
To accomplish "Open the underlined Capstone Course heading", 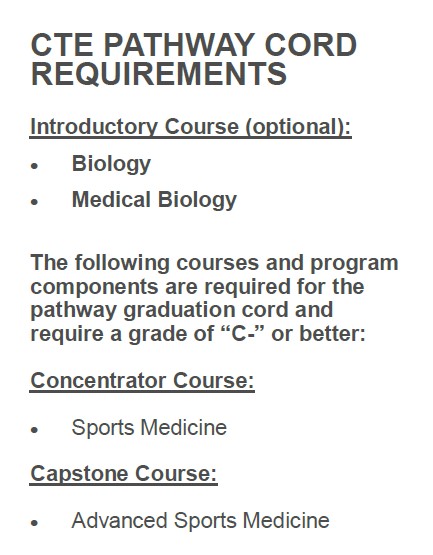I will [x=124, y=474].
